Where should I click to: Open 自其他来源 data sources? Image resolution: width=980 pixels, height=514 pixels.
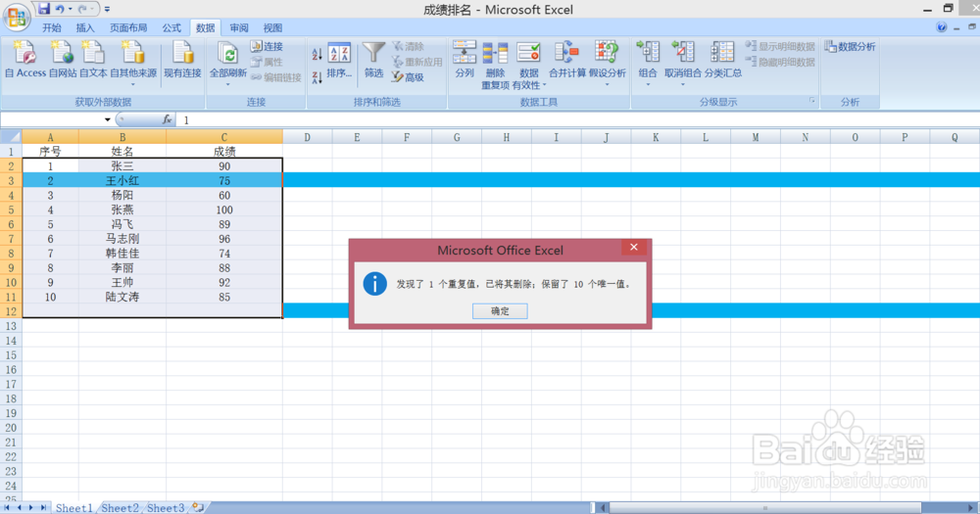pos(133,63)
